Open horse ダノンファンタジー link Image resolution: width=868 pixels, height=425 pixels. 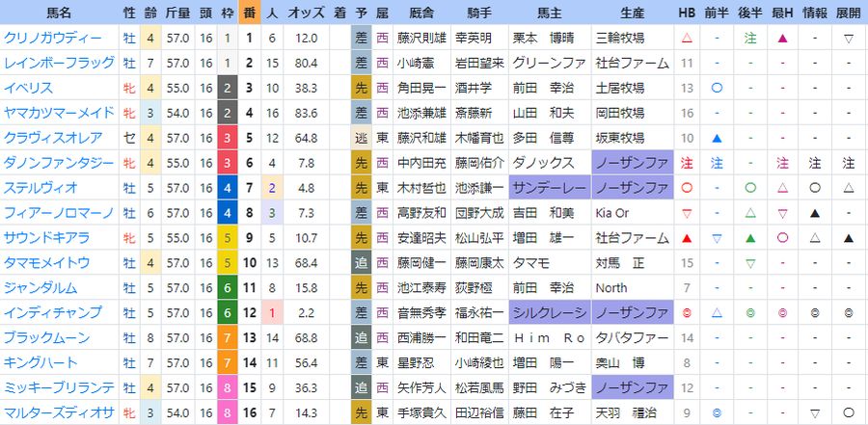point(59,163)
